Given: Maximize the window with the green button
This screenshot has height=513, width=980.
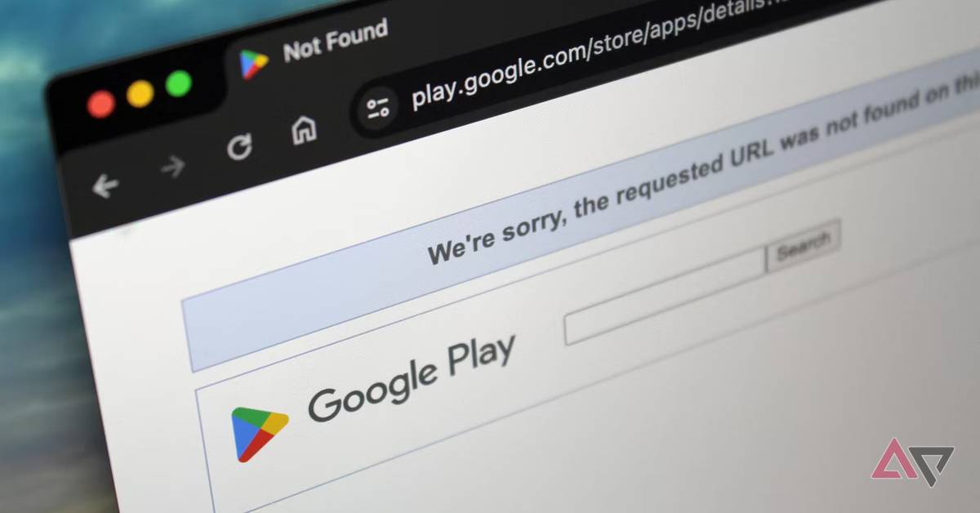Looking at the screenshot, I should [178, 83].
